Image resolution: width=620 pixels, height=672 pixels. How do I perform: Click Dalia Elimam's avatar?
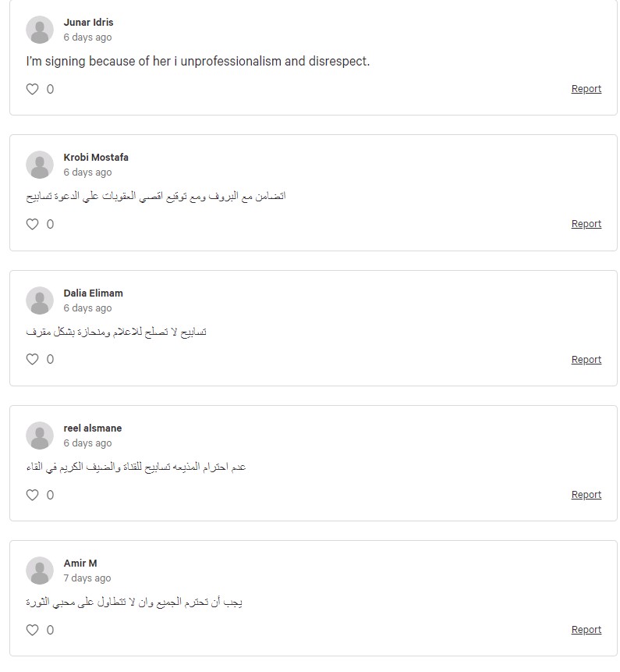pyautogui.click(x=40, y=300)
